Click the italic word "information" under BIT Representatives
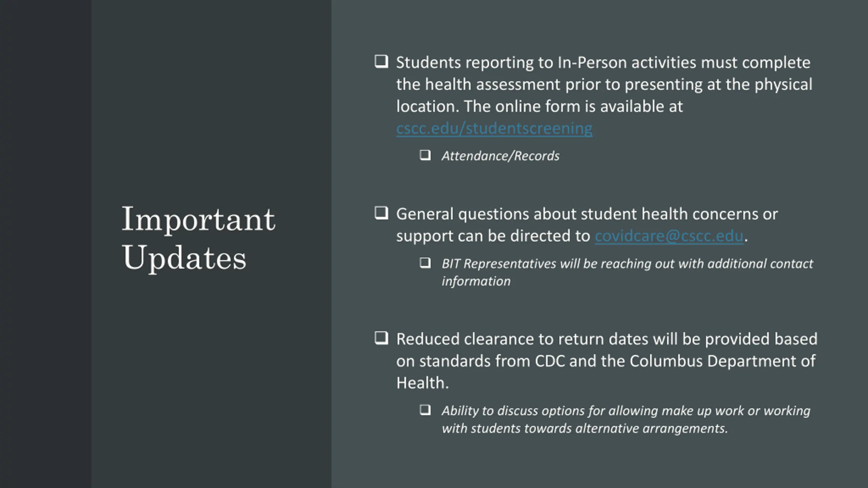Image resolution: width=868 pixels, height=488 pixels. (x=476, y=281)
